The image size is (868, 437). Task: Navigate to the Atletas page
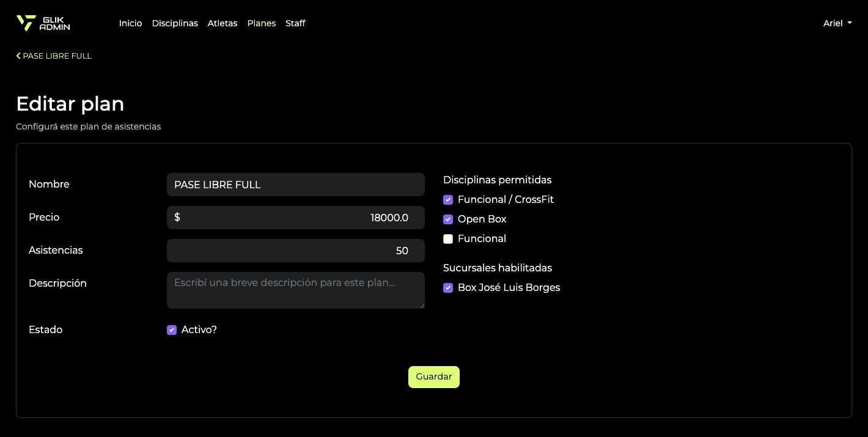pos(223,23)
